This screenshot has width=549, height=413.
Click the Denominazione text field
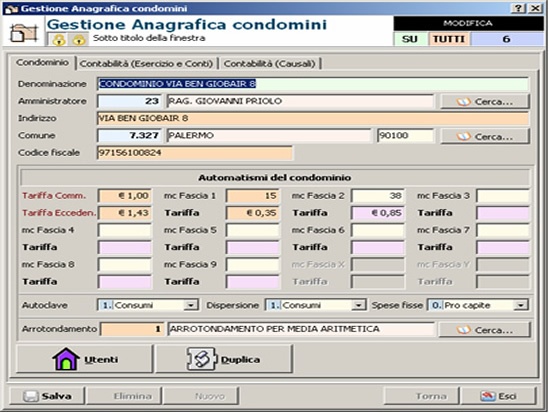pos(313,84)
